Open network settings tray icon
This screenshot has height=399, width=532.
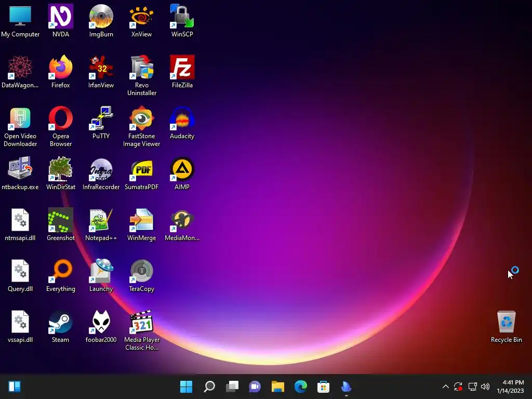[x=472, y=387]
